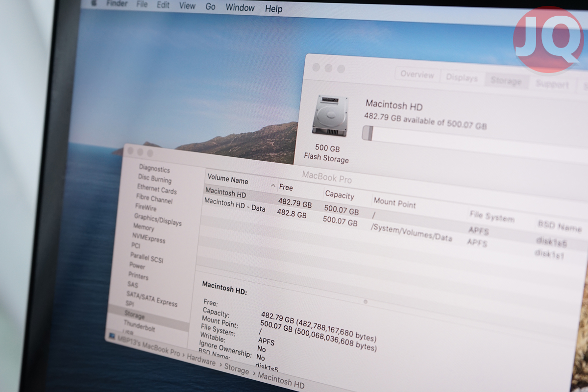Click the computer icon in the path bar
The image size is (588, 392).
click(x=112, y=337)
